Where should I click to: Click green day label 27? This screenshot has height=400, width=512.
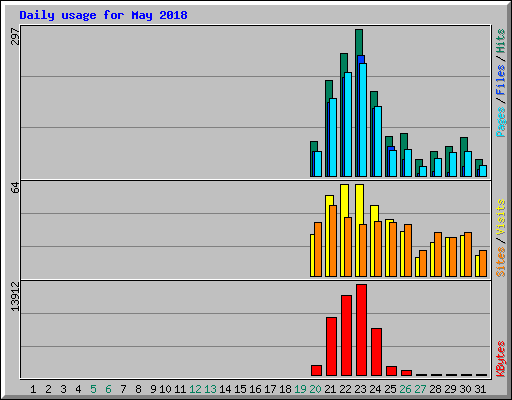[x=420, y=389]
